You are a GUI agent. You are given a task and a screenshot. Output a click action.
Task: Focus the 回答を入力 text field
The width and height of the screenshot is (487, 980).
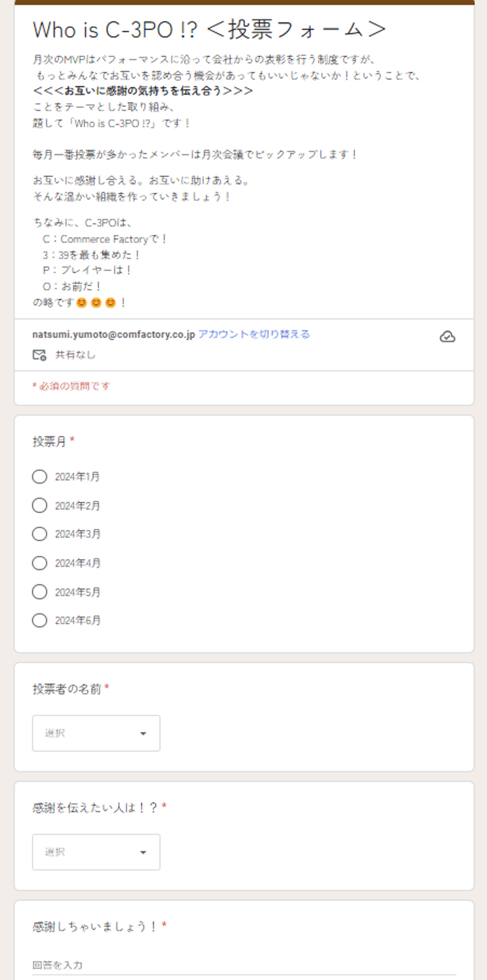[243, 965]
